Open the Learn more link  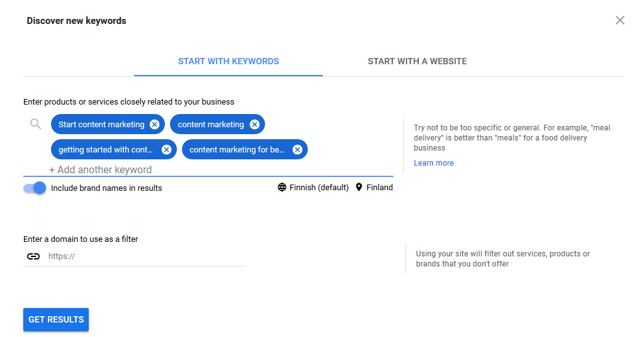click(434, 163)
